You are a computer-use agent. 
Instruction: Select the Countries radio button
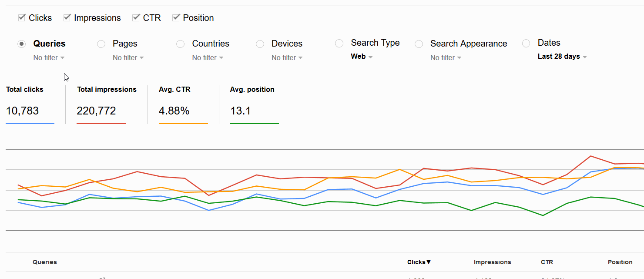point(180,44)
